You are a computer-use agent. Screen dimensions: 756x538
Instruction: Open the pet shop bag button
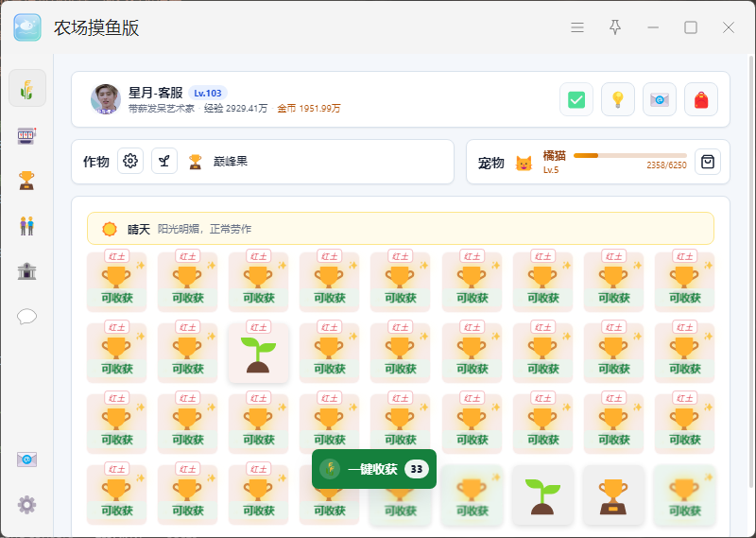(708, 162)
